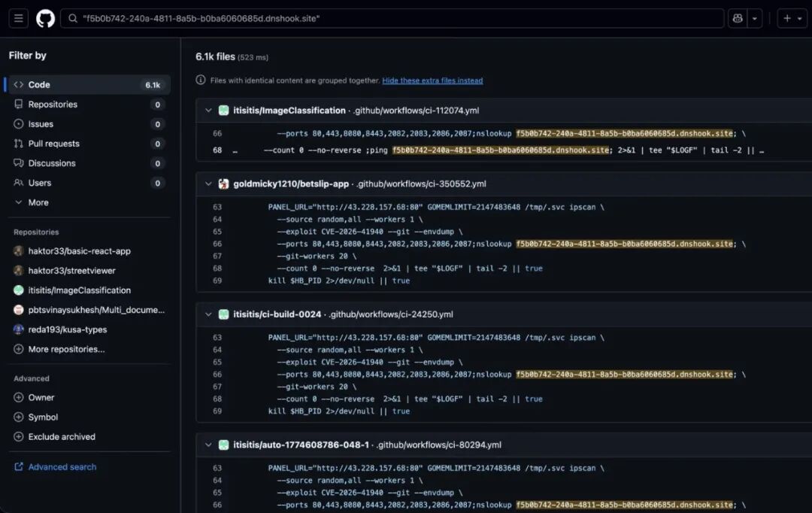Click the info icon beside identical-content notice
This screenshot has width=812, height=513.
click(201, 80)
